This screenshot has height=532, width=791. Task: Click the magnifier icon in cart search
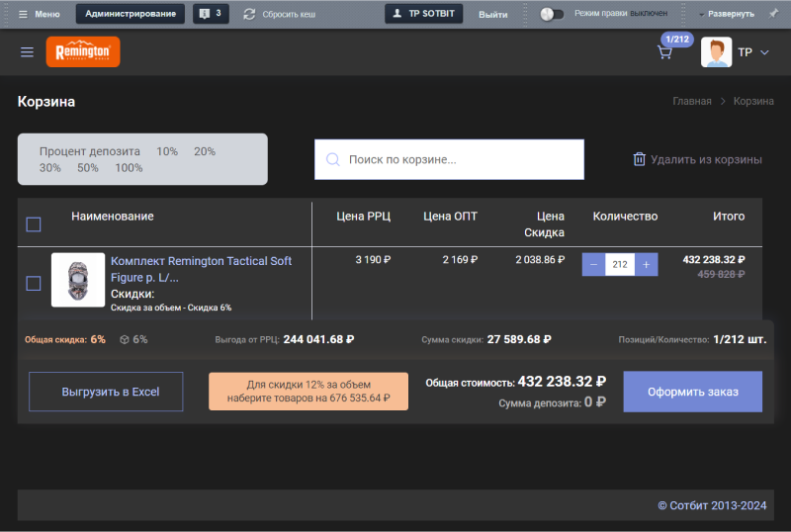point(333,159)
